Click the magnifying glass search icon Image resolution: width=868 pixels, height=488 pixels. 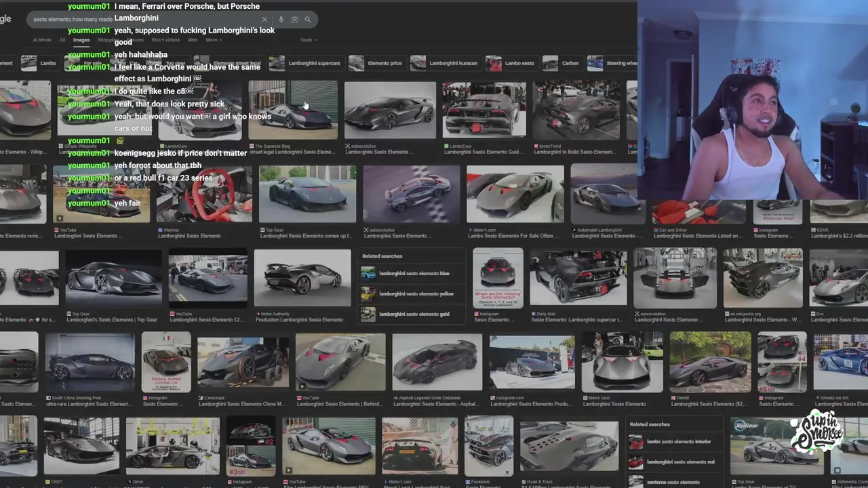click(x=308, y=20)
